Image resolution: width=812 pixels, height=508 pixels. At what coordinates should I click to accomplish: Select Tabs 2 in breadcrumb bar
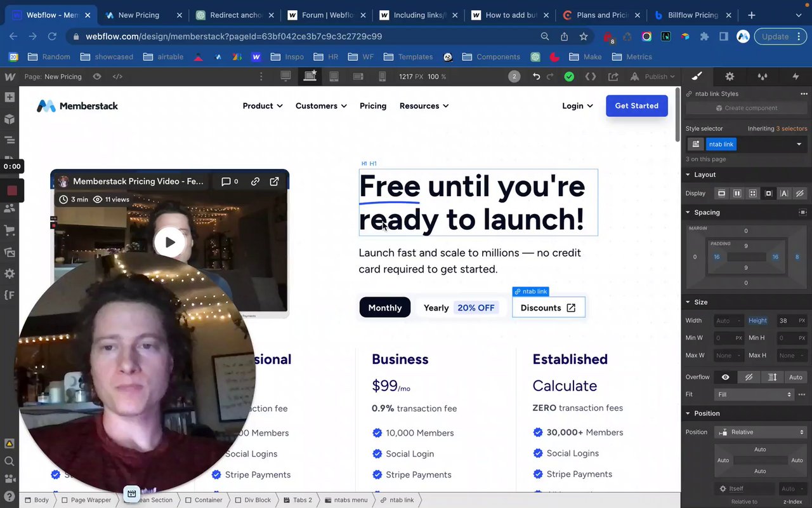(x=297, y=500)
